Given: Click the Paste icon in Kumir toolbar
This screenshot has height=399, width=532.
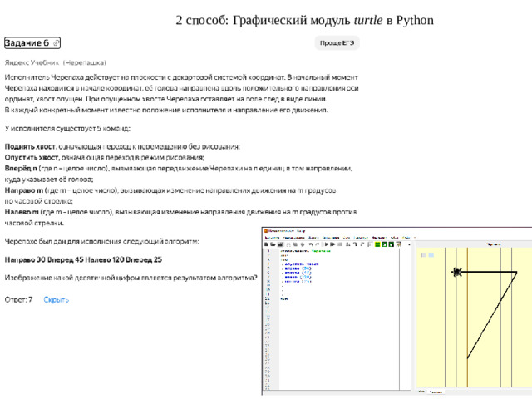Looking at the screenshot, I should pos(303,244).
